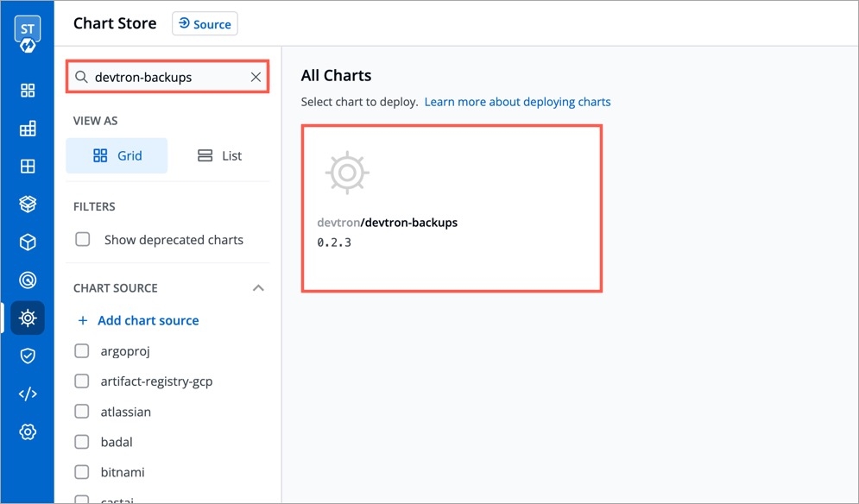Check the atlassian chart source

pyautogui.click(x=82, y=412)
